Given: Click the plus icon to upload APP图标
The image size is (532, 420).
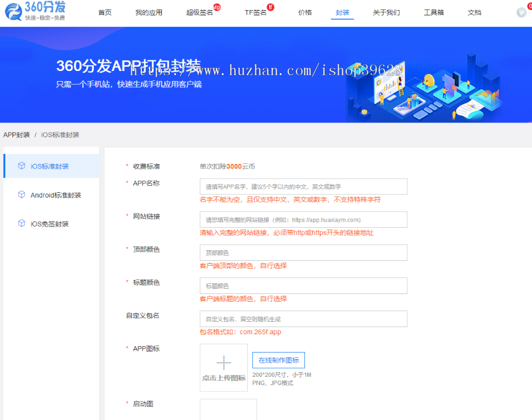Looking at the screenshot, I should click(223, 363).
